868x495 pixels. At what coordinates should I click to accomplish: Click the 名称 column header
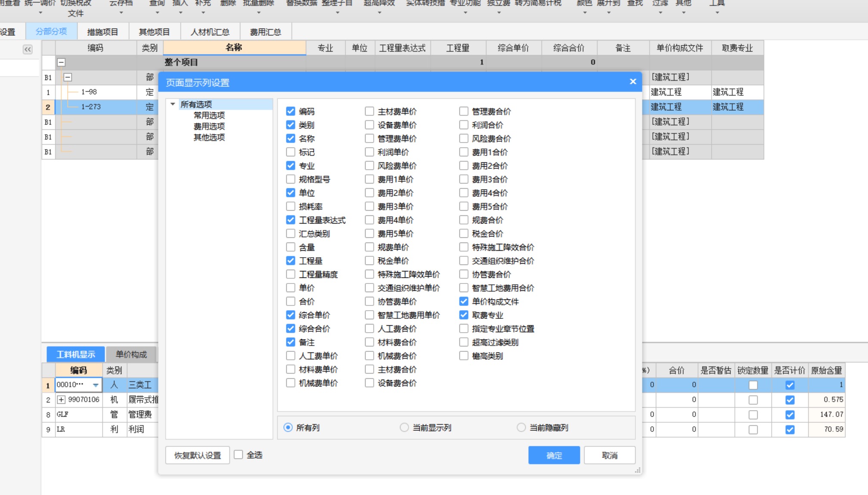click(x=235, y=48)
